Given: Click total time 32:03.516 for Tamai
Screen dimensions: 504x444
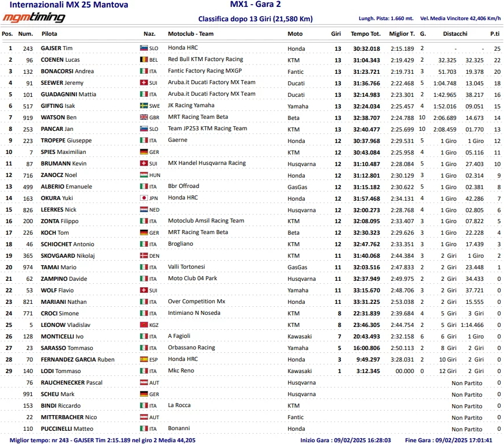Looking at the screenshot, I should [x=366, y=268].
